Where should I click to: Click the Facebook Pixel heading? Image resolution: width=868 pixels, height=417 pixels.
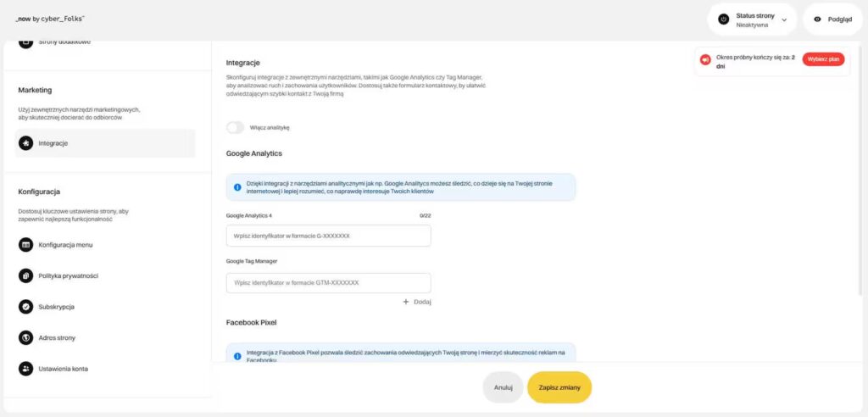(x=251, y=322)
